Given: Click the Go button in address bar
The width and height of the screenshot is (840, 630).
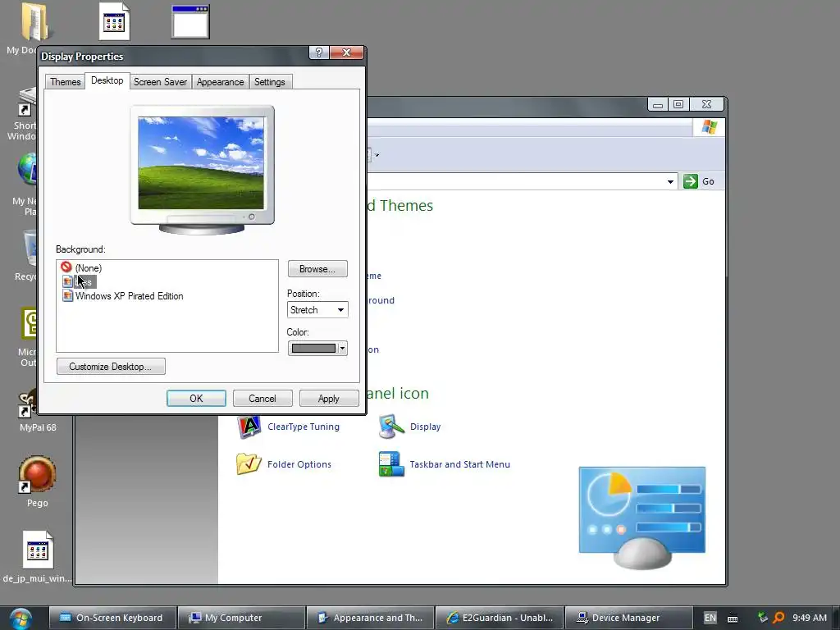Looking at the screenshot, I should click(700, 181).
